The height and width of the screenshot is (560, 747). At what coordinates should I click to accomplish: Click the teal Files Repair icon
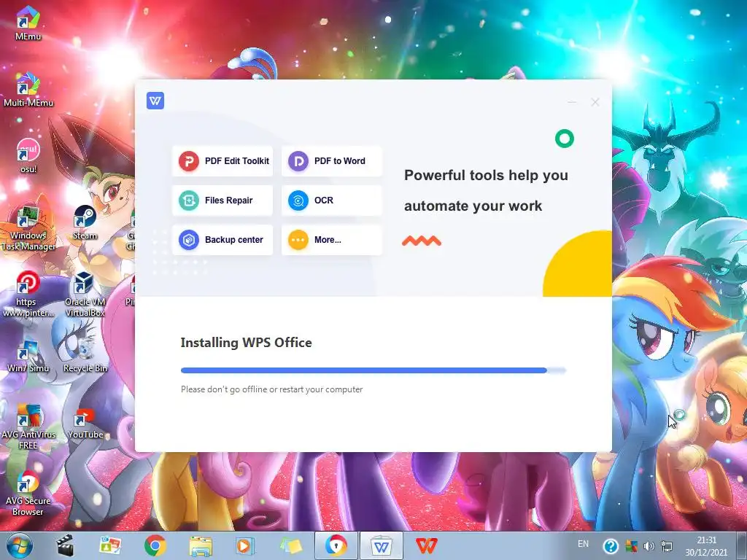[189, 201]
